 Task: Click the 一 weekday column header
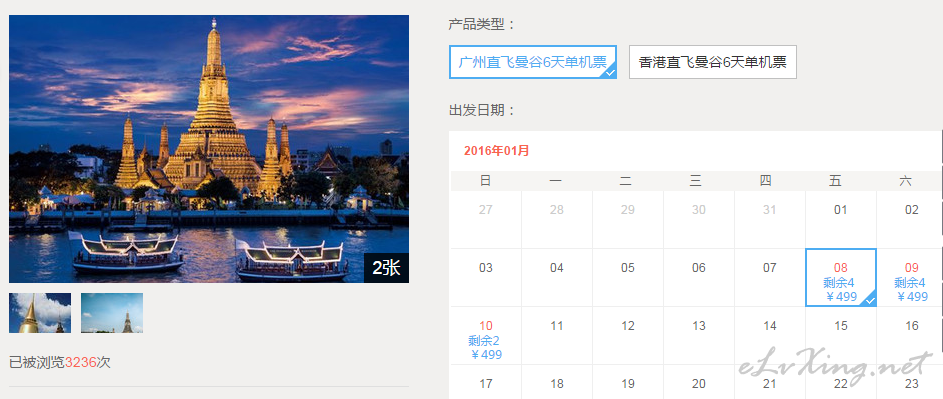556,181
